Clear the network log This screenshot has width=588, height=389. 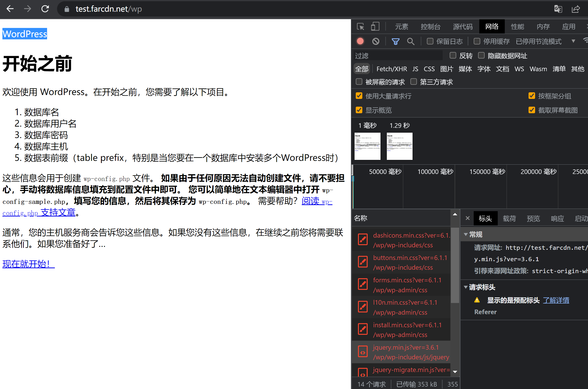pos(376,41)
